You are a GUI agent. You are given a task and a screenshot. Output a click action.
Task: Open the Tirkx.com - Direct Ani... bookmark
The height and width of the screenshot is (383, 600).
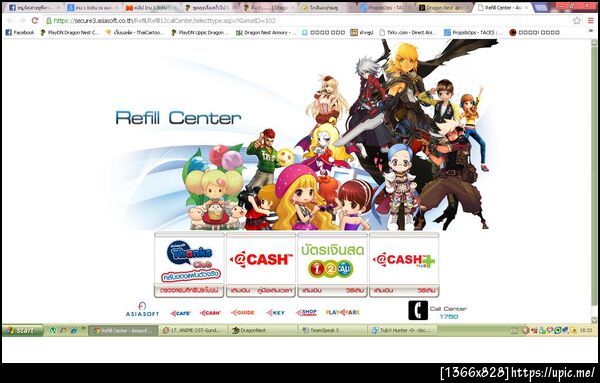[408, 33]
